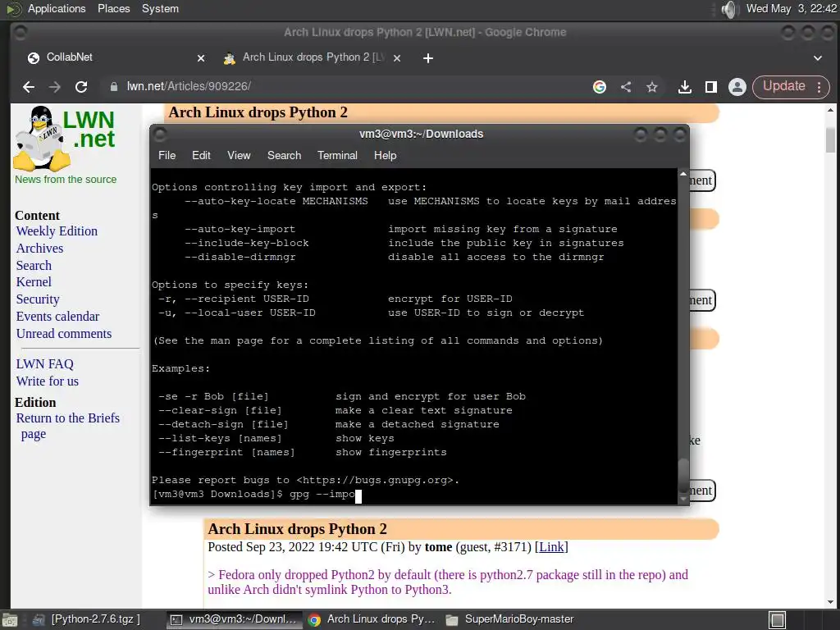Open Write for us link
This screenshot has width=840, height=630.
[x=47, y=381]
